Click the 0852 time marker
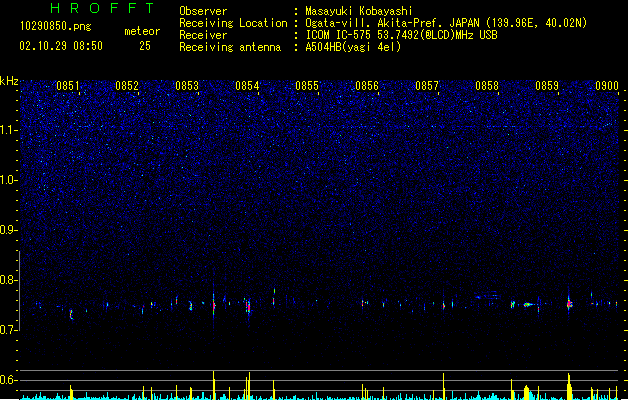This screenshot has width=629, height=400. 127,85
